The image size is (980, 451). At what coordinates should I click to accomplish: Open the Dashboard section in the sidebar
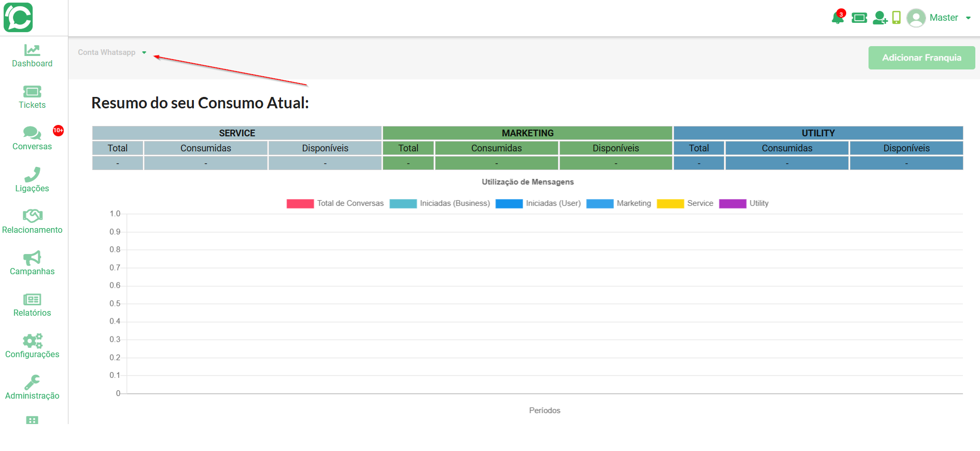pyautogui.click(x=32, y=56)
